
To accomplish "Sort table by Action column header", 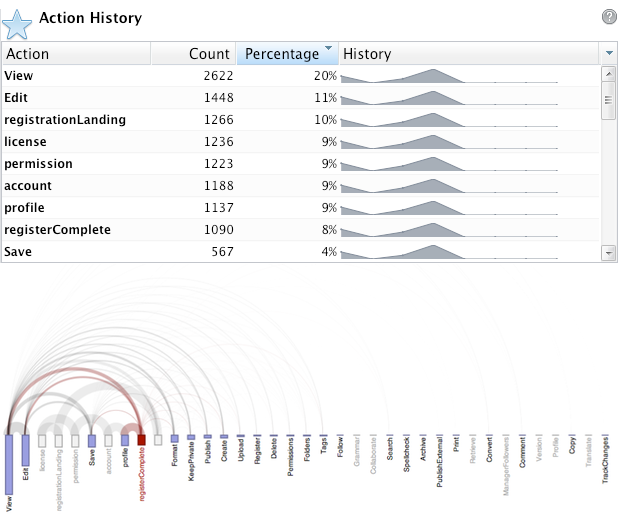I will [x=76, y=53].
